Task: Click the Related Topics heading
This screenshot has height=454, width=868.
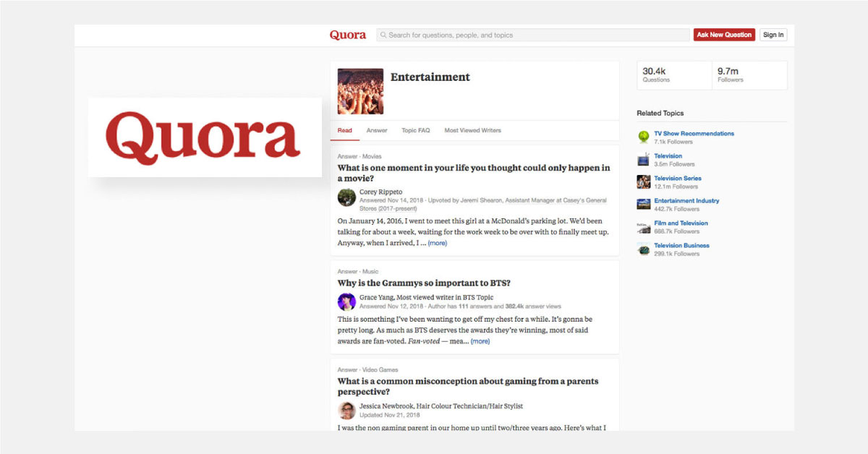Action: click(660, 113)
